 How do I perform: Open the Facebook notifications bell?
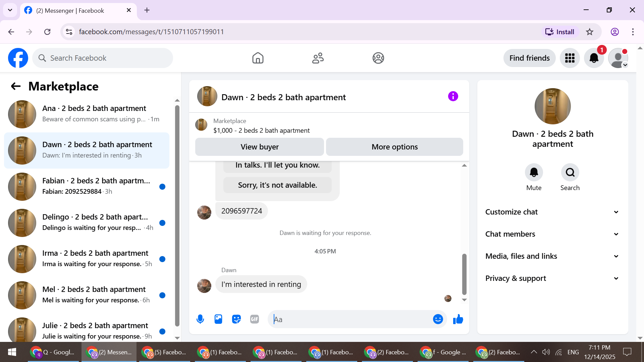[x=594, y=58]
